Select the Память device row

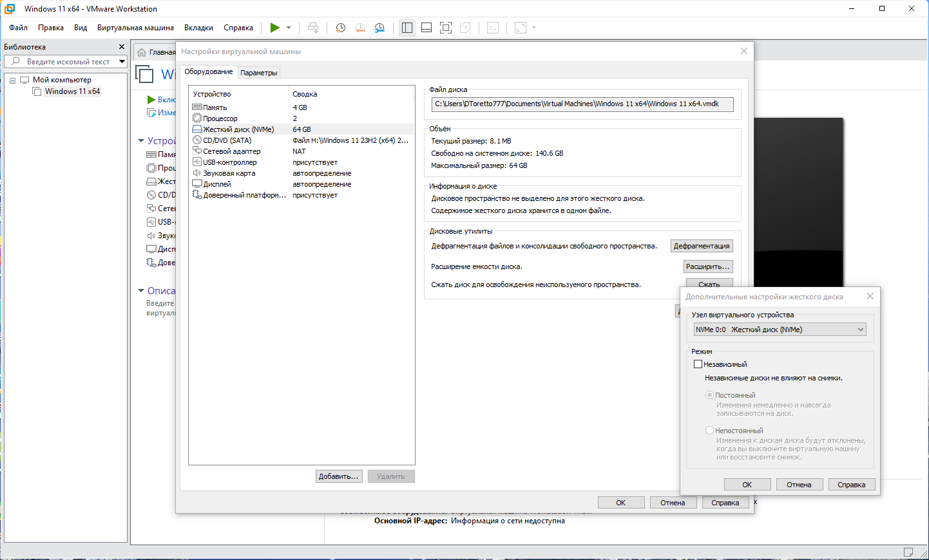pos(302,107)
